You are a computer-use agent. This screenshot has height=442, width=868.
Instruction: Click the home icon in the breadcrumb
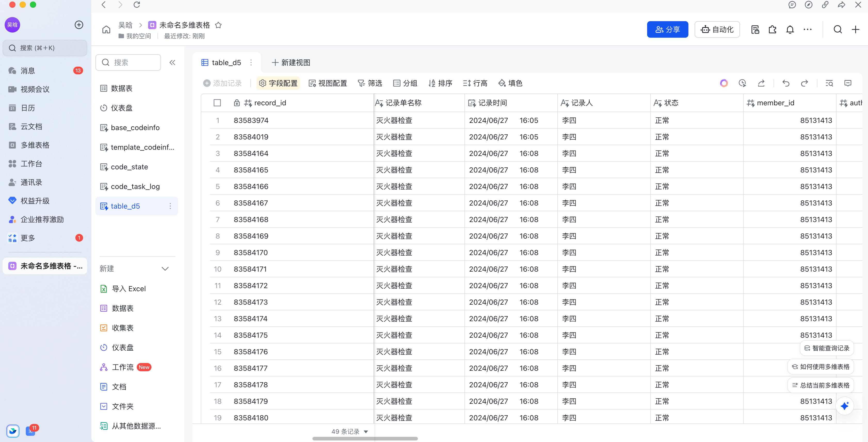[106, 30]
